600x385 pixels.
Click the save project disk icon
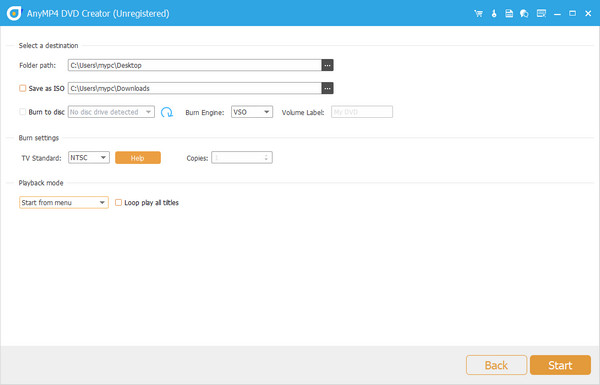pyautogui.click(x=509, y=14)
